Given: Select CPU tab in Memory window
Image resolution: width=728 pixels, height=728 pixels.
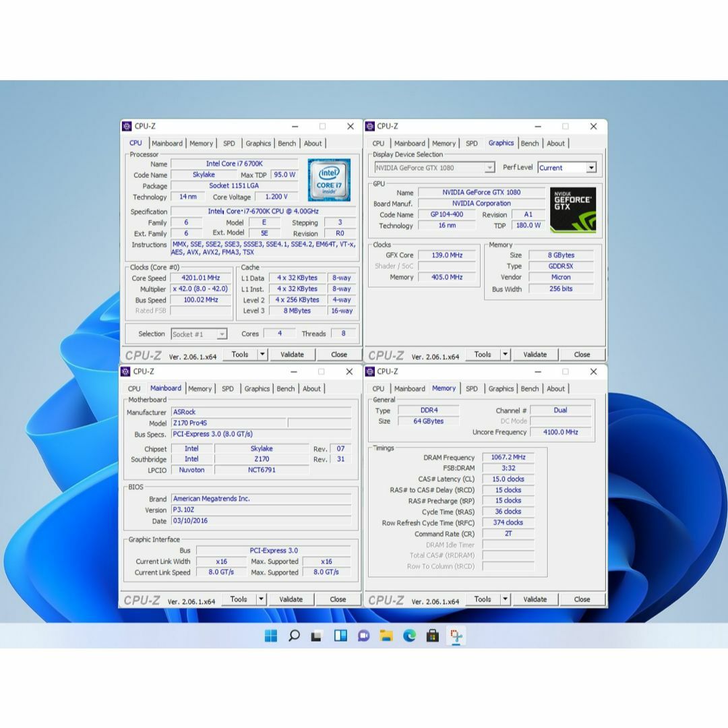Looking at the screenshot, I should pyautogui.click(x=378, y=389).
